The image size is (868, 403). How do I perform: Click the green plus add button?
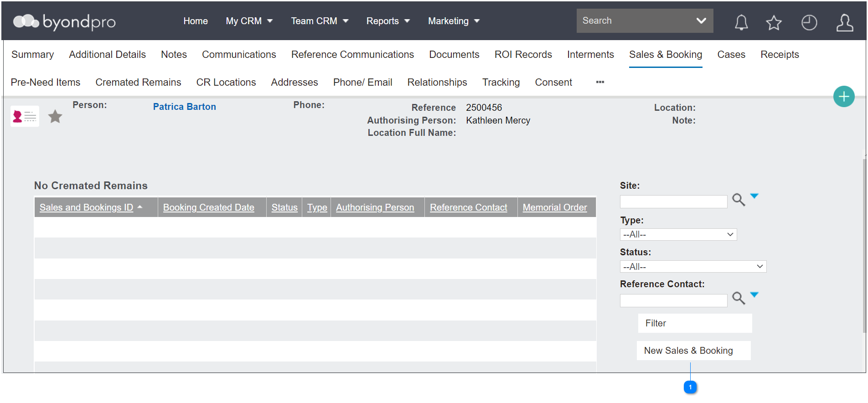click(x=844, y=97)
